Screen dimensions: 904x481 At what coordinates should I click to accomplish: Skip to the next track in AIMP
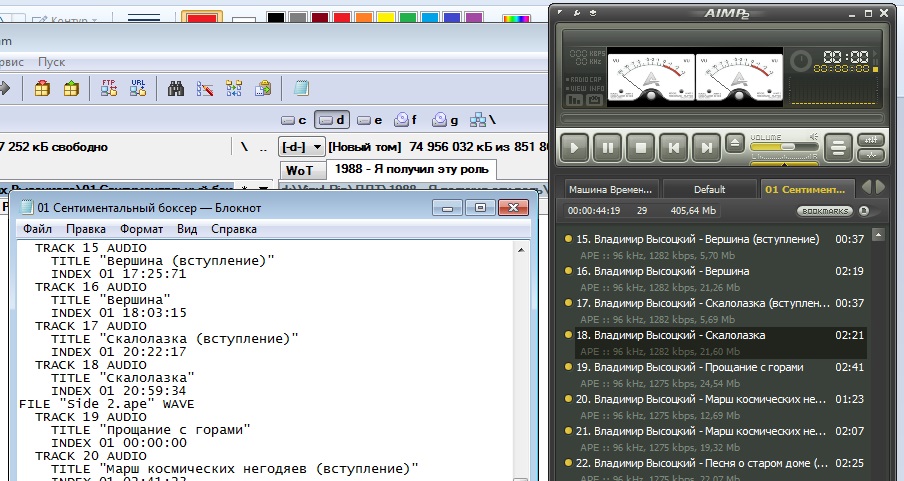(x=706, y=148)
